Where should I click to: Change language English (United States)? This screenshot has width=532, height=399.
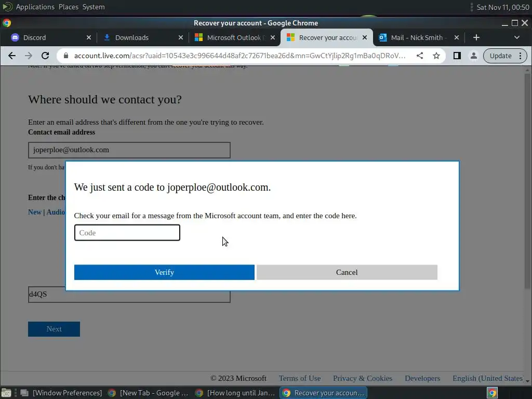(x=487, y=378)
